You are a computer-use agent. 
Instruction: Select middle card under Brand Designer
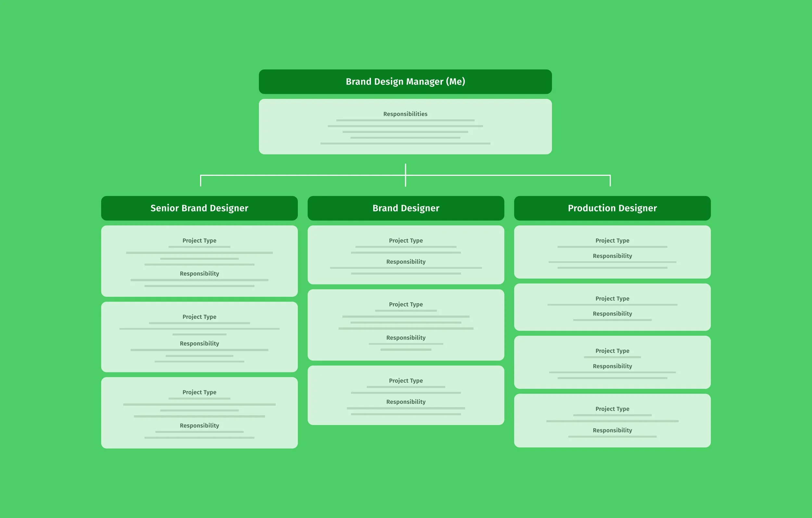pos(406,325)
